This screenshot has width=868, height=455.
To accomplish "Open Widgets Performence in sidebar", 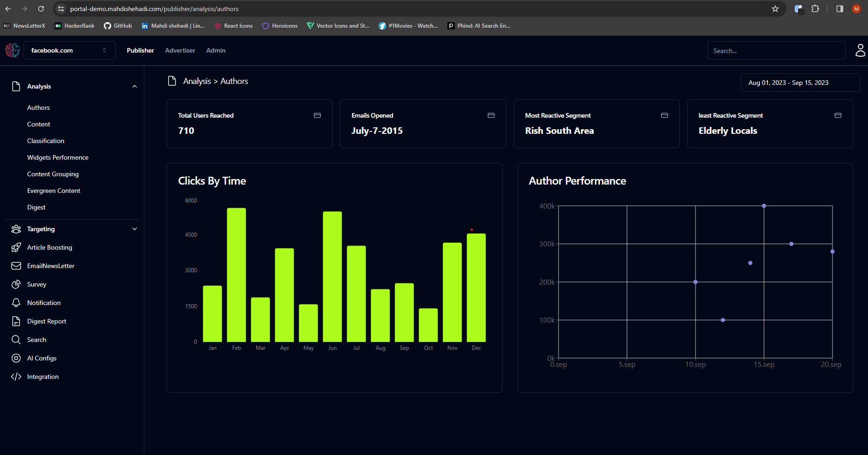I will point(58,157).
